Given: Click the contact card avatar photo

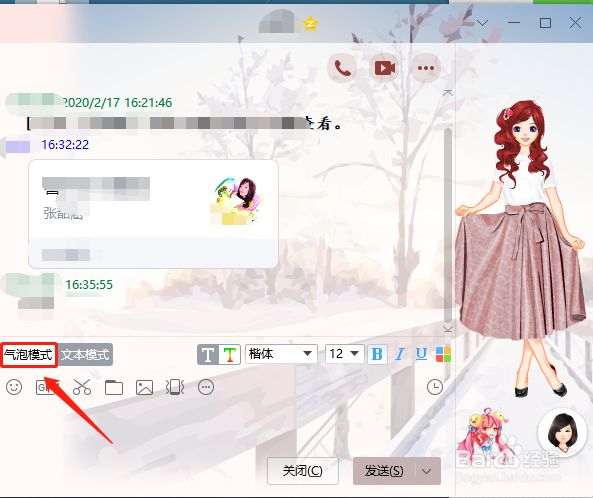Looking at the screenshot, I should point(237,201).
